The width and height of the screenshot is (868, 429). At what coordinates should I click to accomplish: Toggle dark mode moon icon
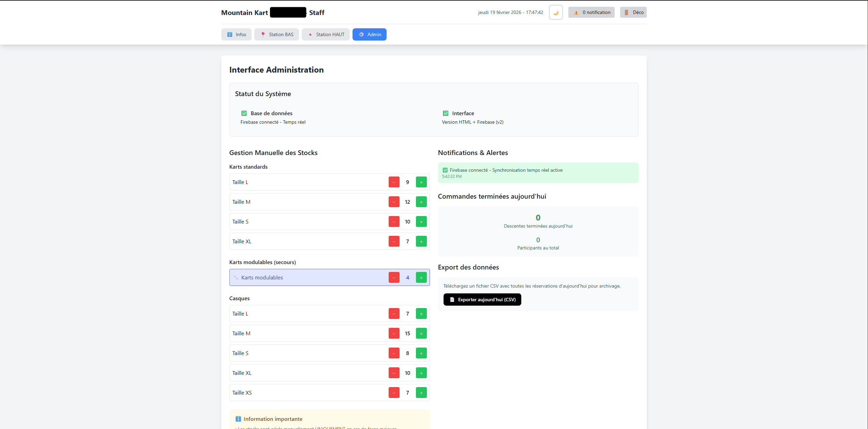(555, 13)
